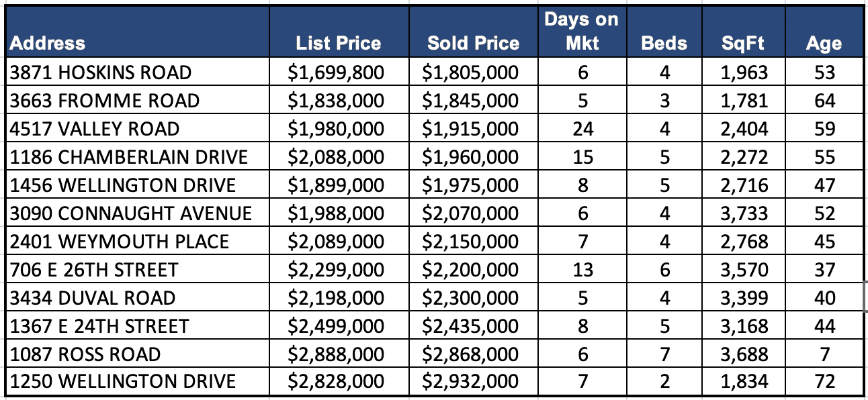The height and width of the screenshot is (400, 868).
Task: Click the 3090 CONNAUGHT AVENUE cell
Action: coord(131,213)
